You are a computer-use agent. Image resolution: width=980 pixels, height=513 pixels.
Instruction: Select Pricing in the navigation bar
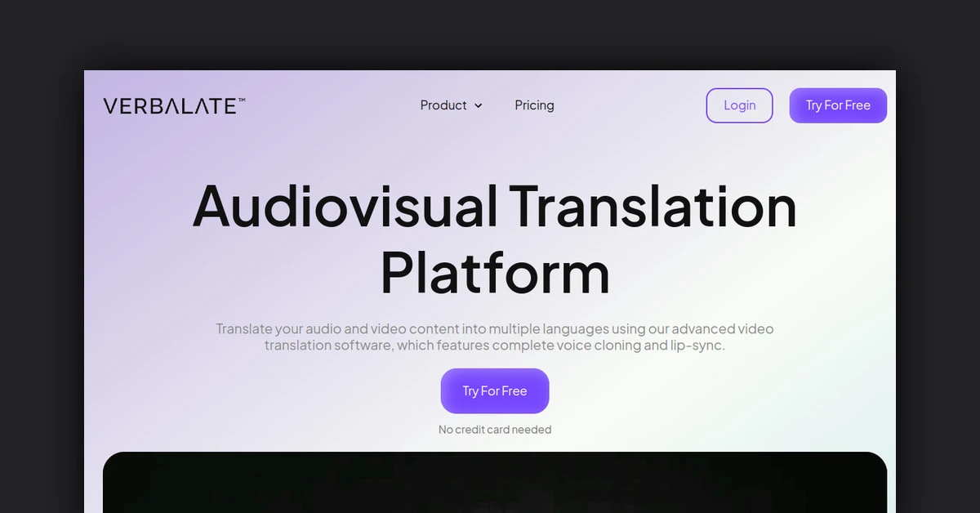(534, 105)
